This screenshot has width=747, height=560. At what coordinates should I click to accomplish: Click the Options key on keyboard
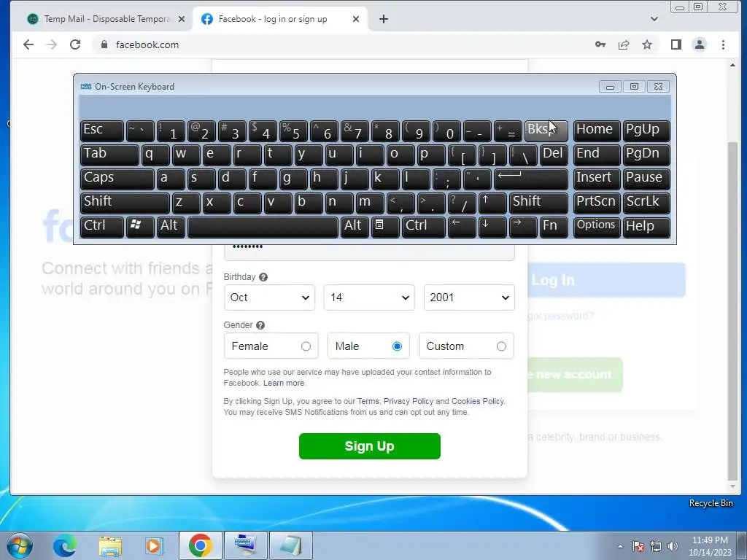(597, 227)
